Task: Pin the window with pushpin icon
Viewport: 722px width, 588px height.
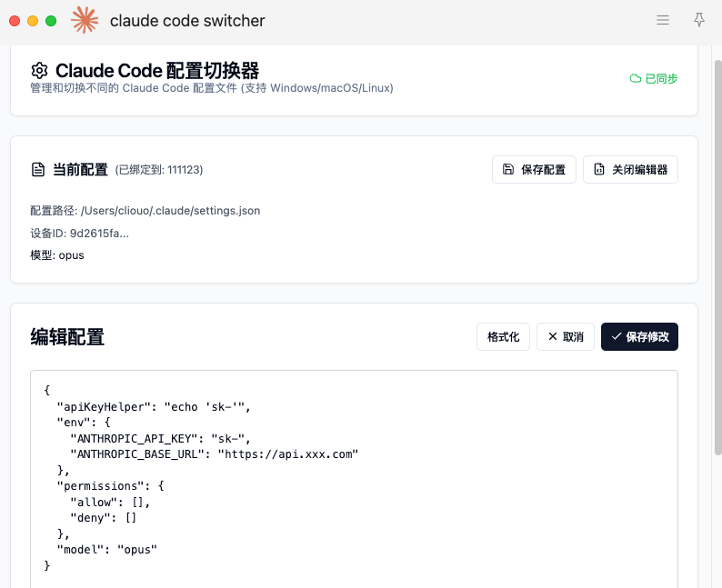Action: click(x=699, y=20)
